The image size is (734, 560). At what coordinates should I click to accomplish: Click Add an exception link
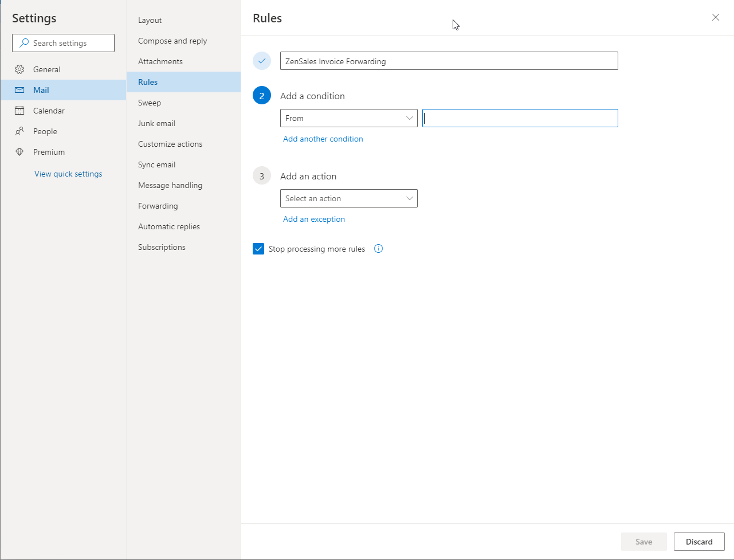click(314, 219)
